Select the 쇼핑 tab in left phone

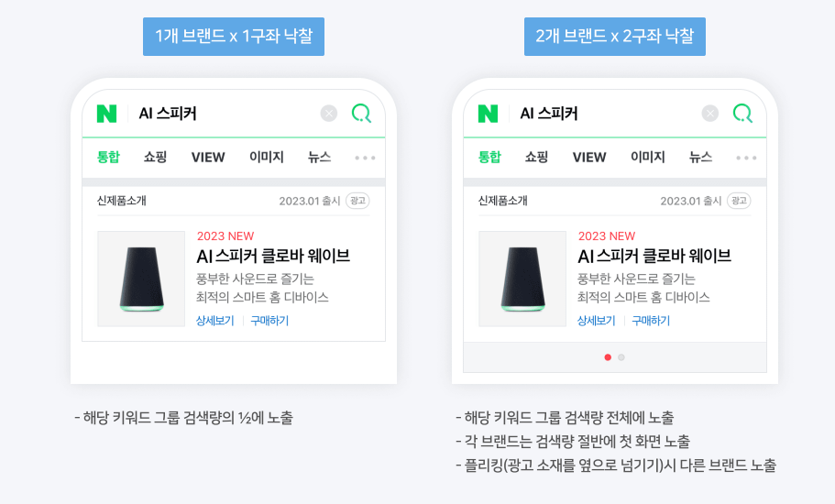[156, 157]
